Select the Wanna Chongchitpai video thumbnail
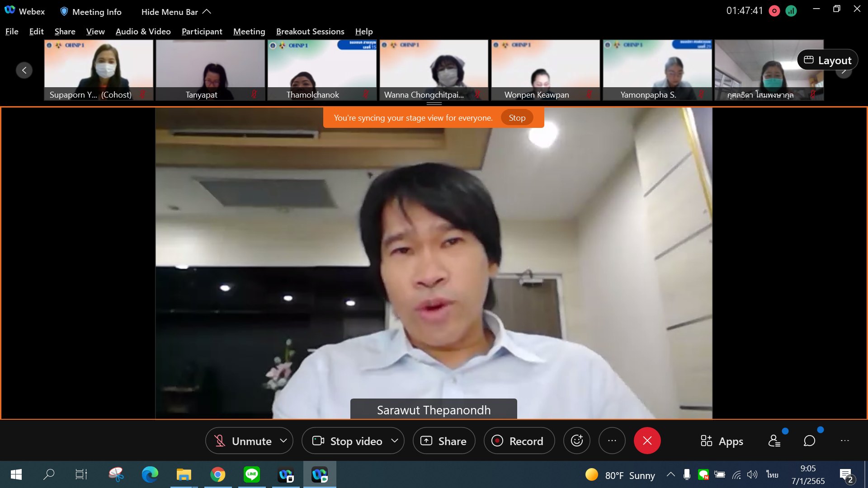 (x=434, y=70)
